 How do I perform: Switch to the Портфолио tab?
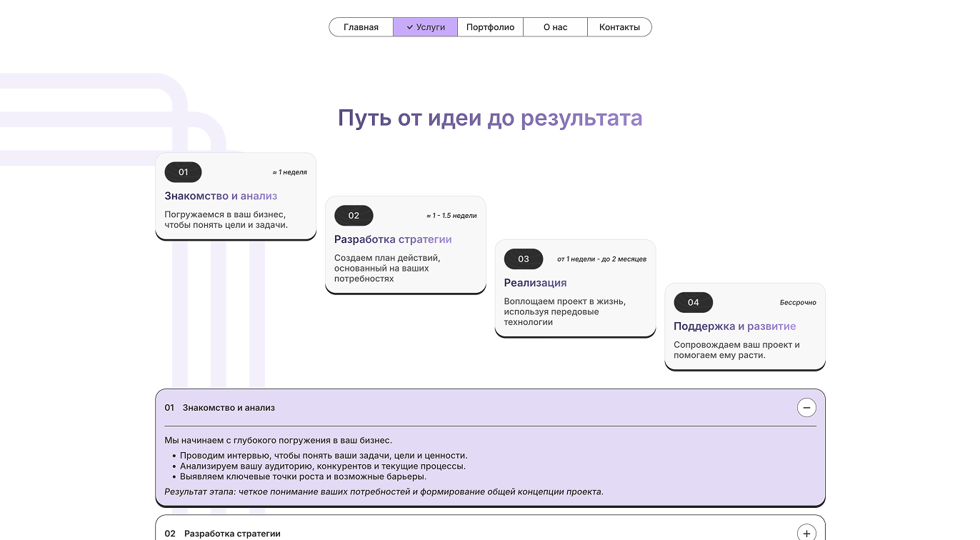coord(490,26)
